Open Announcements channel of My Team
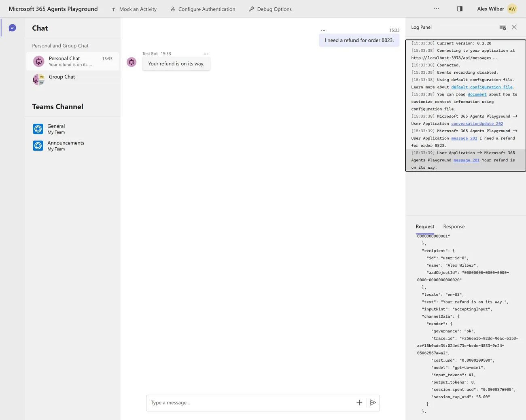Image resolution: width=526 pixels, height=420 pixels. pos(73,146)
